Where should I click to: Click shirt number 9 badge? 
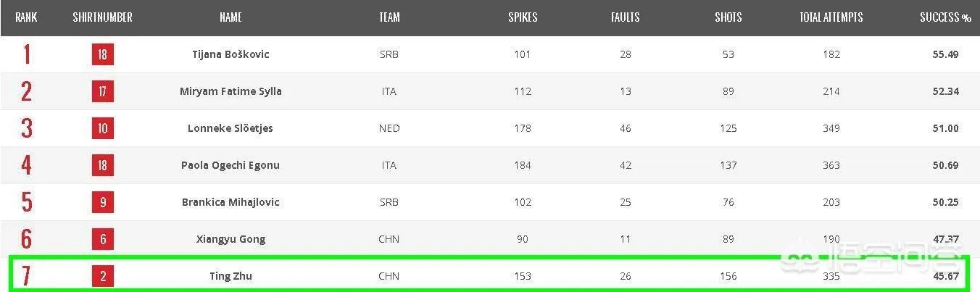click(x=103, y=202)
